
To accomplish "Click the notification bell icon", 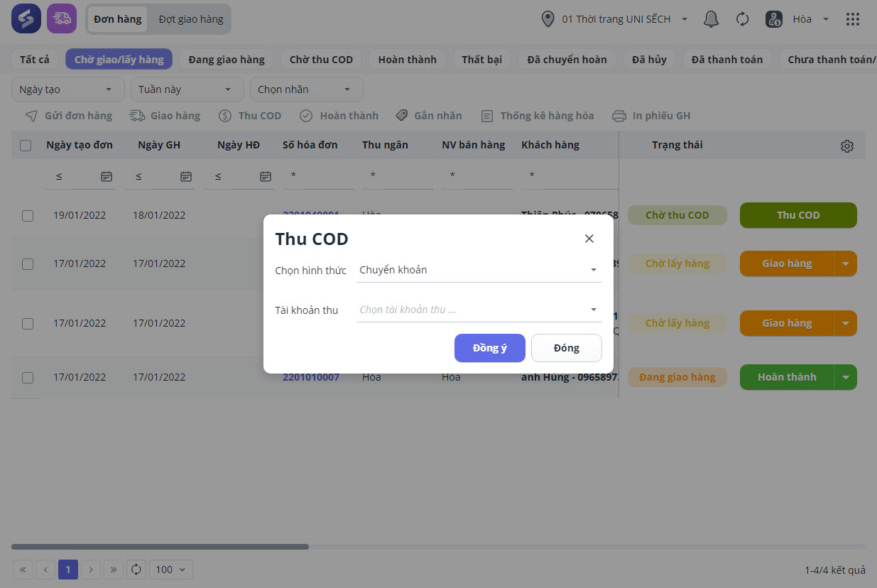I will (x=711, y=19).
